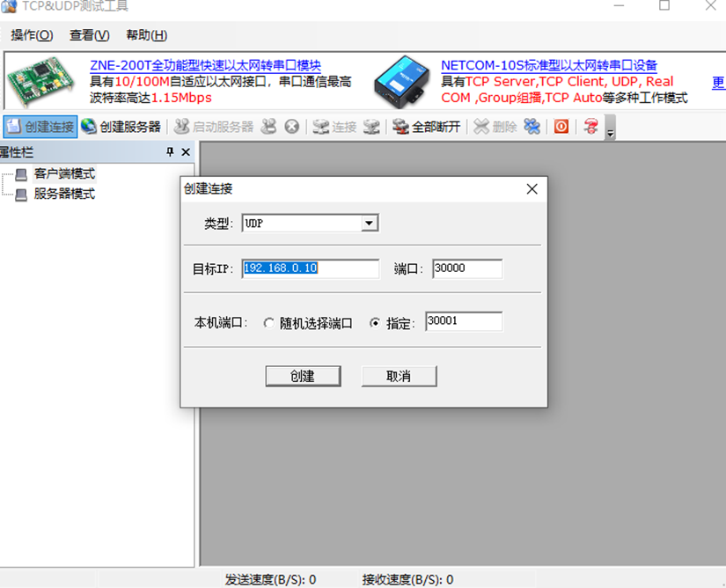
Task: Click the 删除 toolbar button
Action: 495,127
